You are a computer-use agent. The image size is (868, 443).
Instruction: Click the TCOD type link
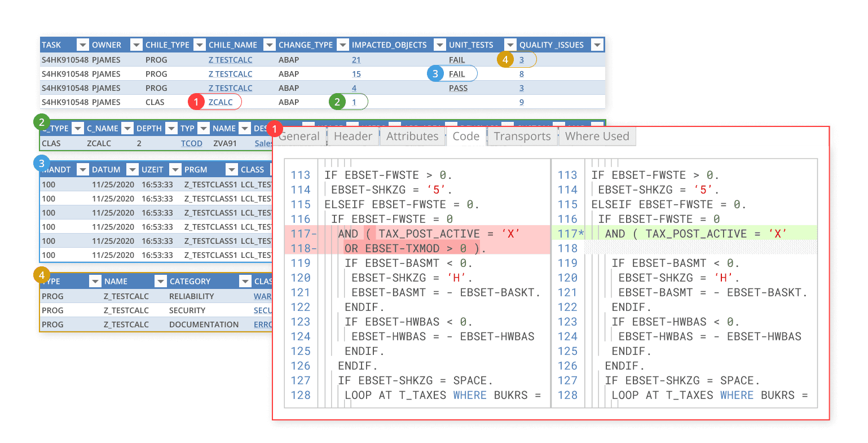pyautogui.click(x=191, y=143)
